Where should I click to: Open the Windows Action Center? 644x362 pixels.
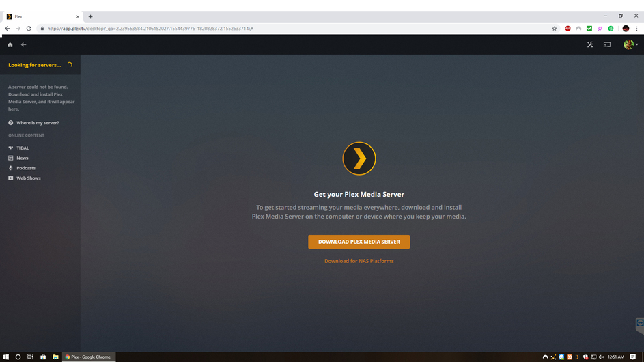pyautogui.click(x=633, y=357)
